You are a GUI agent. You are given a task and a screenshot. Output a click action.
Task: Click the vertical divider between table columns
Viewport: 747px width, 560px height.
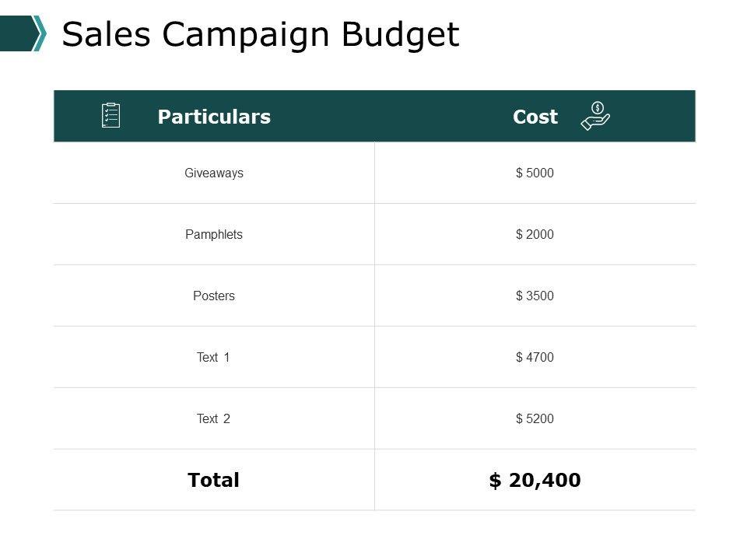[375, 327]
